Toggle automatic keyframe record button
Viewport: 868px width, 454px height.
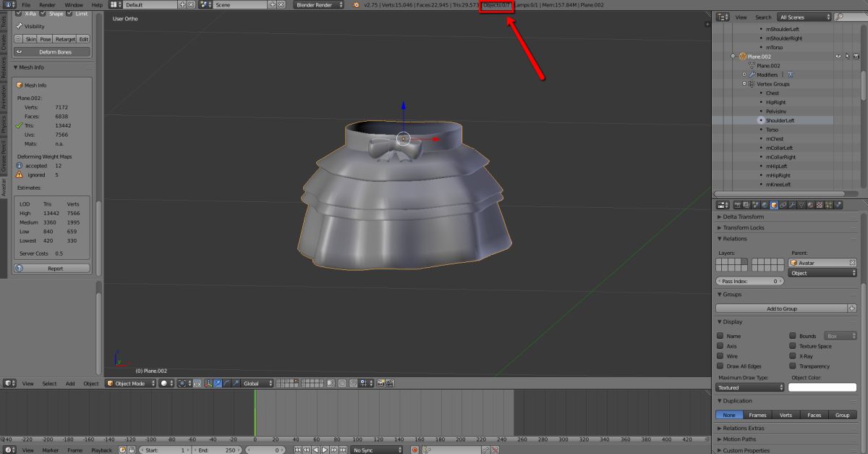coord(414,450)
